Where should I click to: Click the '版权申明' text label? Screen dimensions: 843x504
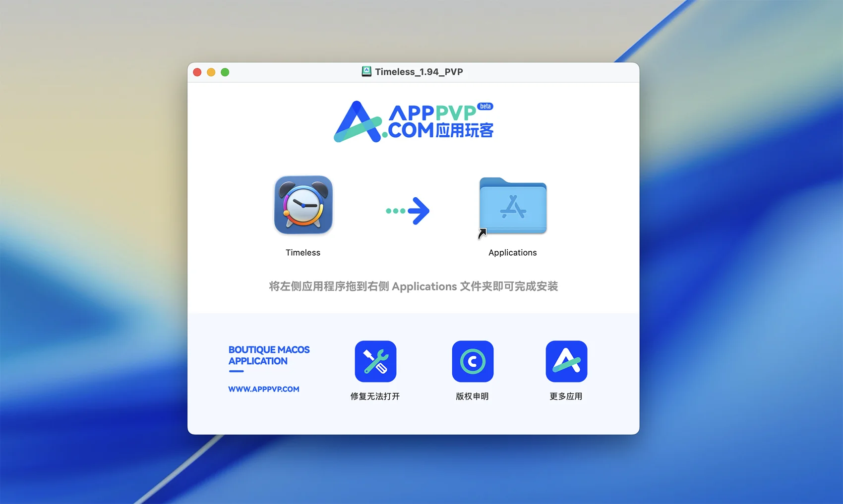tap(472, 396)
